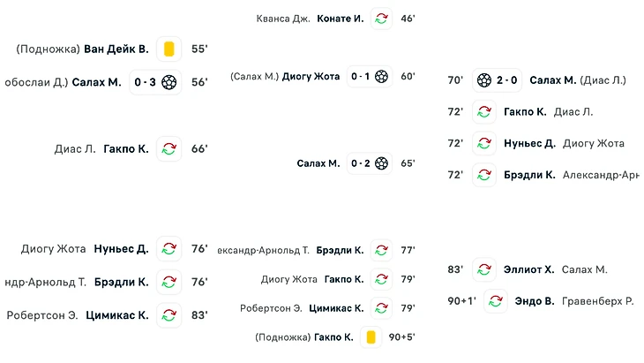The height and width of the screenshot is (363, 644).
Task: Select player Эндо В.
Action: point(535,301)
